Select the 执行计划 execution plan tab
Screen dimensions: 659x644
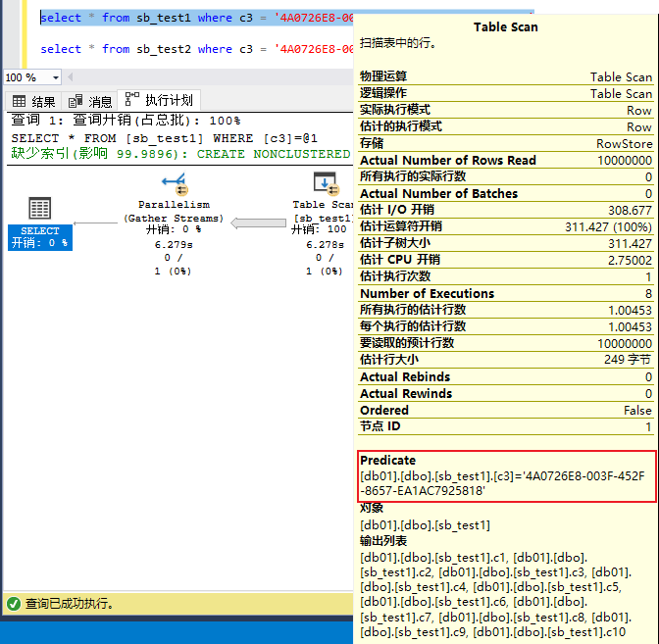point(160,100)
